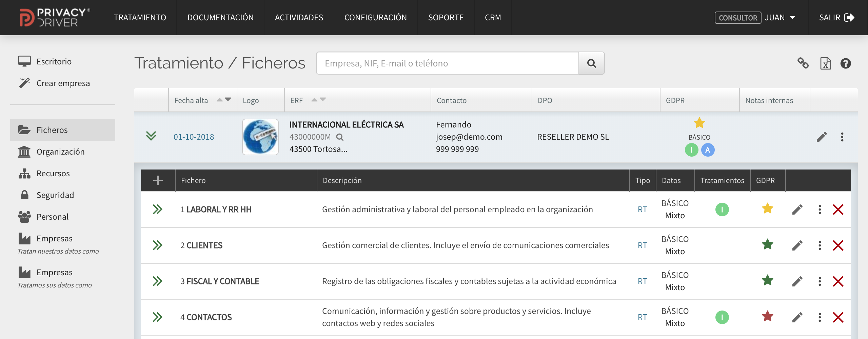The height and width of the screenshot is (339, 868).
Task: Click the date 01-10-2018
Action: [x=194, y=137]
